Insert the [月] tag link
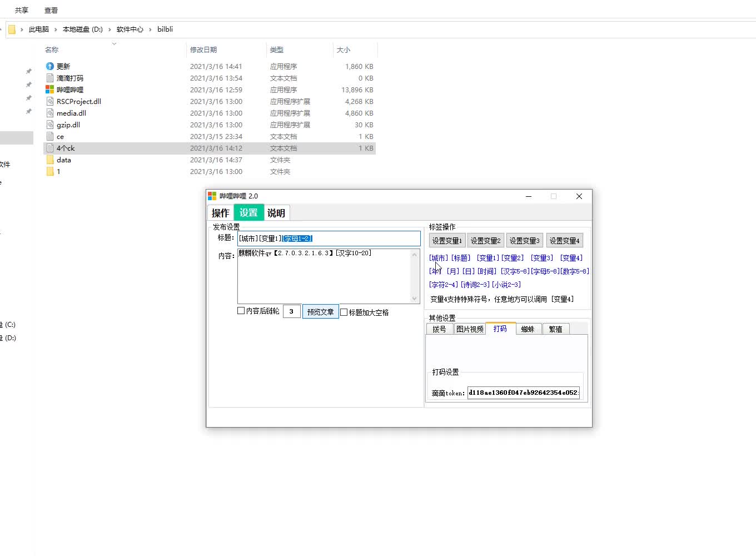Image resolution: width=756 pixels, height=556 pixels. pos(453,271)
